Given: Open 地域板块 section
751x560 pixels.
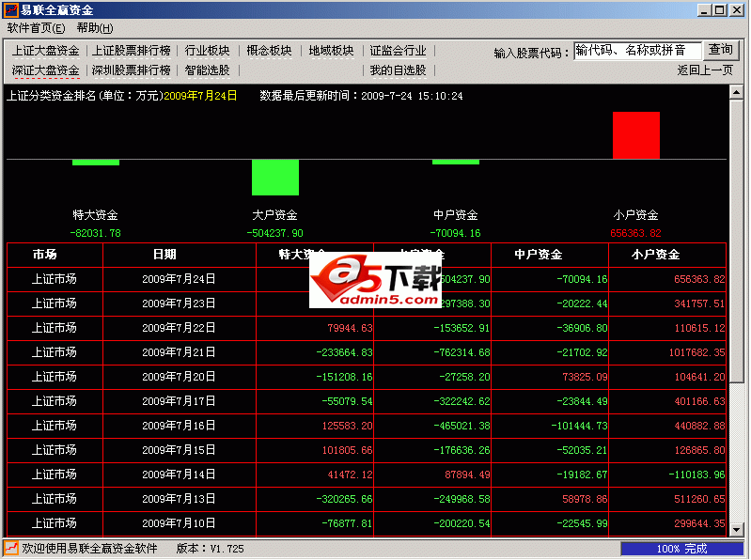Looking at the screenshot, I should (331, 51).
